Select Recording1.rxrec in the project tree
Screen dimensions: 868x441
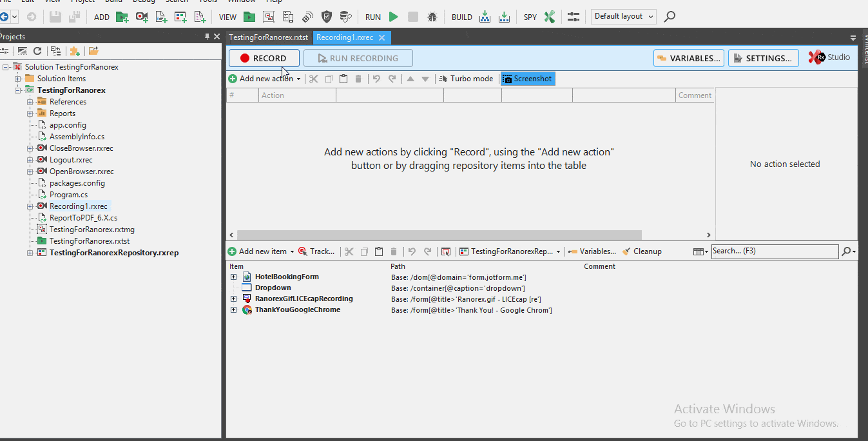tap(78, 206)
